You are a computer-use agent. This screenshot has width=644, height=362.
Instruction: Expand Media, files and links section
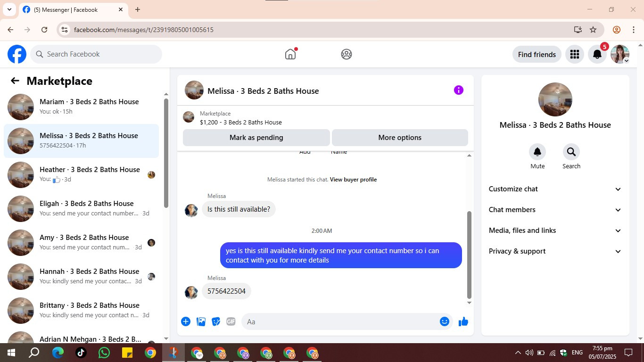coord(555,230)
